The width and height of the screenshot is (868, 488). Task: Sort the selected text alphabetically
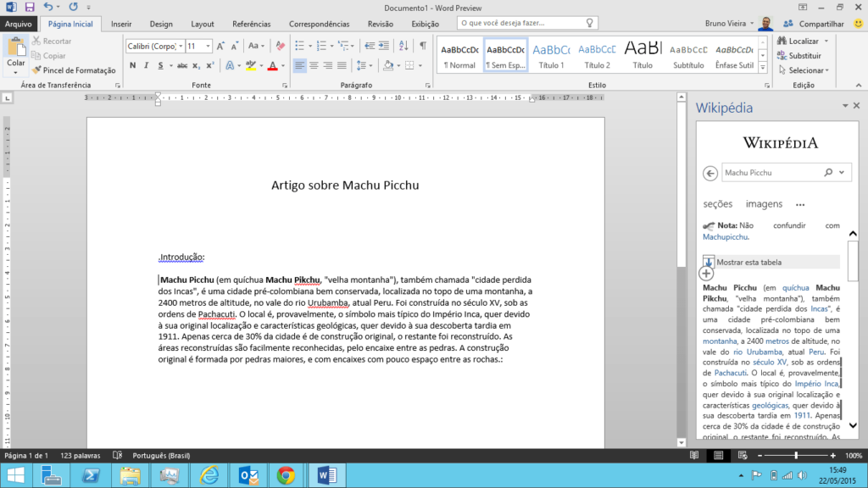pos(403,46)
